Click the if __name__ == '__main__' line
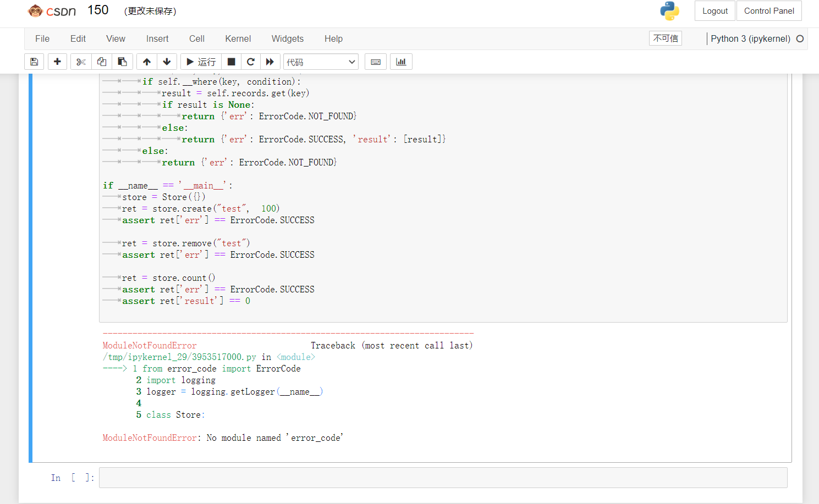The image size is (819, 504). (168, 185)
